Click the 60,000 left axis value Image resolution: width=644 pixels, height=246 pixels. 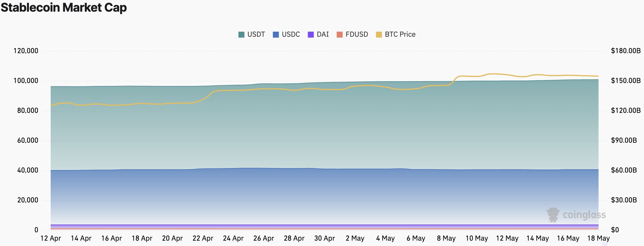(x=28, y=141)
